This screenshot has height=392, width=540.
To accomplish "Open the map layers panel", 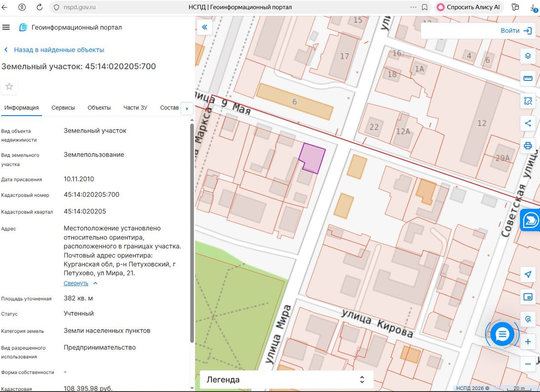I will pyautogui.click(x=528, y=56).
